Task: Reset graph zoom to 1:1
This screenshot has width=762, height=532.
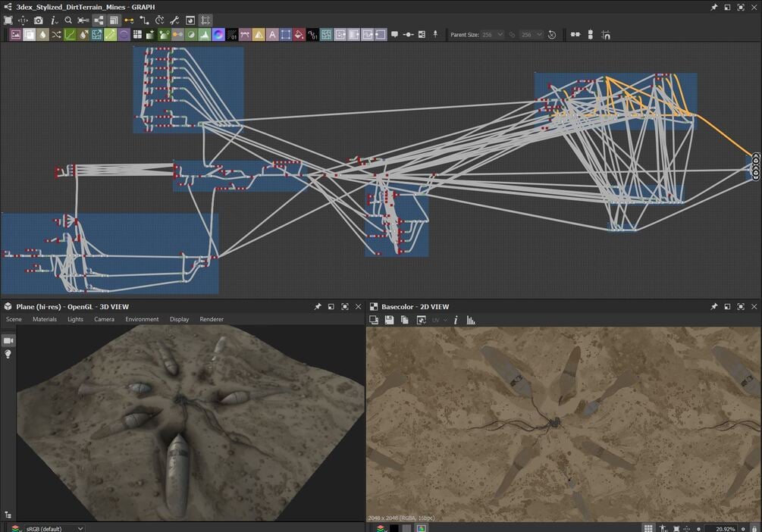Action: [x=23, y=20]
